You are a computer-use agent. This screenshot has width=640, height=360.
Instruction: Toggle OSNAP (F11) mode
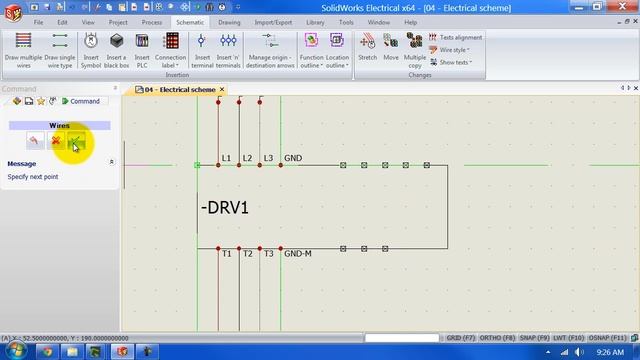[x=607, y=338]
